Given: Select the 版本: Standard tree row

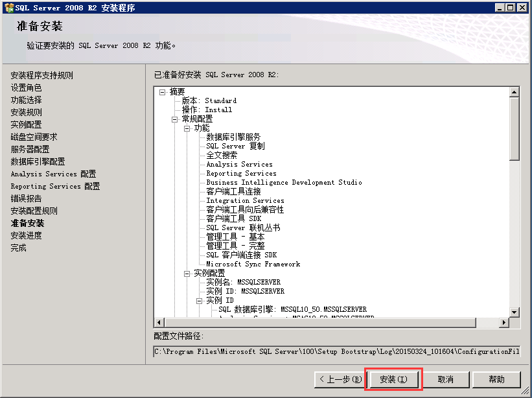Looking at the screenshot, I should 209,100.
